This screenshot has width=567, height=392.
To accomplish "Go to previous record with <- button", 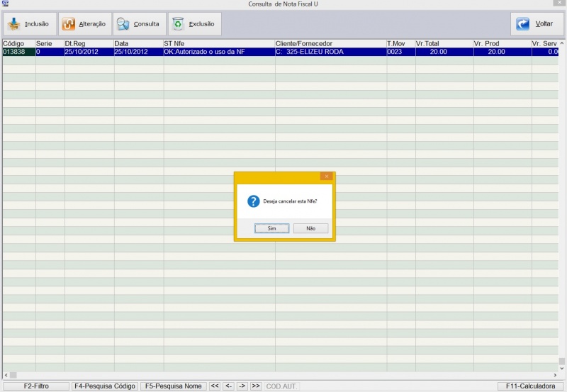I will pos(228,386).
